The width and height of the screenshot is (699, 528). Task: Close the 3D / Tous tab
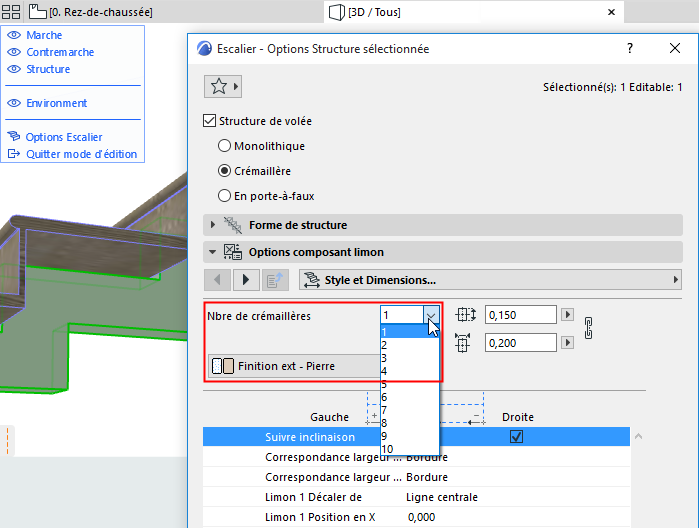point(612,12)
